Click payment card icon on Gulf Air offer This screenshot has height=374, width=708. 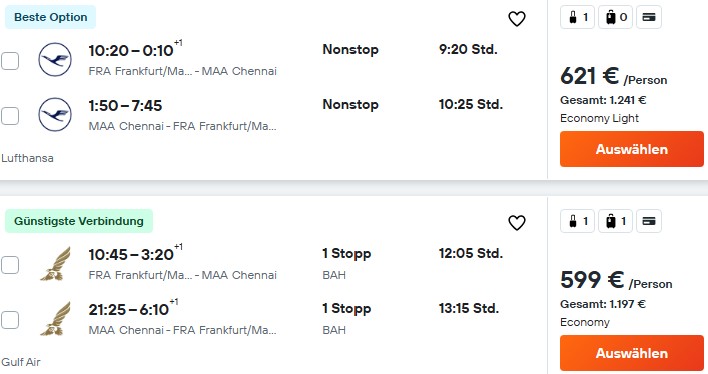tap(649, 221)
